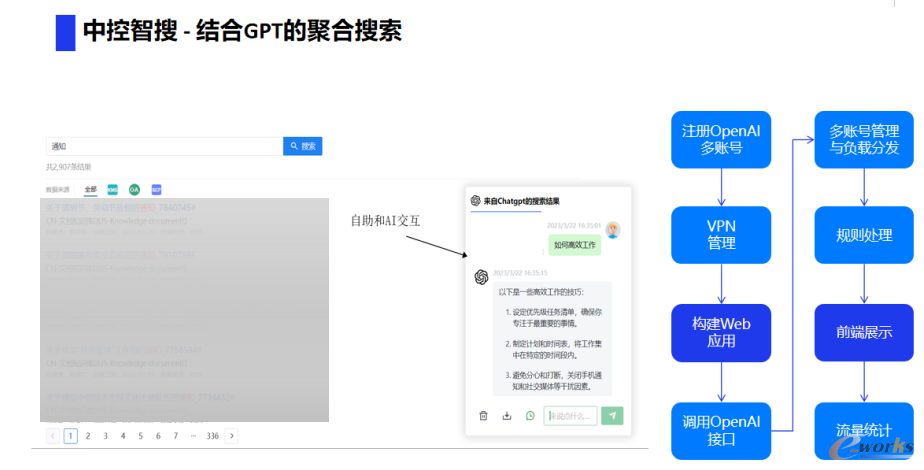This screenshot has width=924, height=470.
Task: Click the reply line 以下是一些高效工作的技巧
Action: tap(541, 292)
